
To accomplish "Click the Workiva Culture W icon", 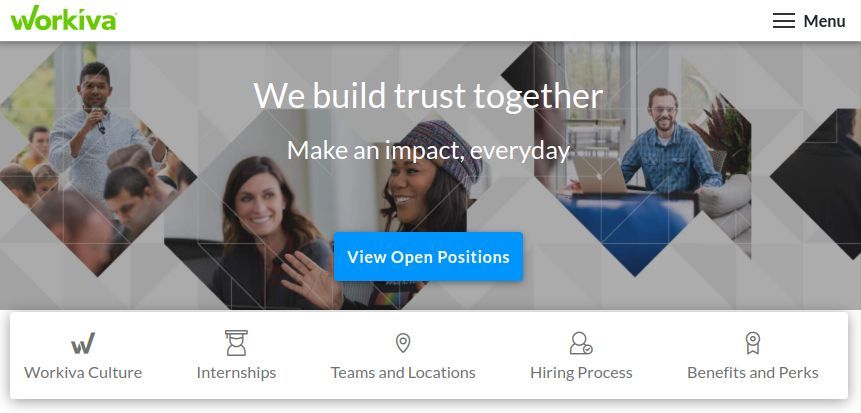I will pos(83,343).
